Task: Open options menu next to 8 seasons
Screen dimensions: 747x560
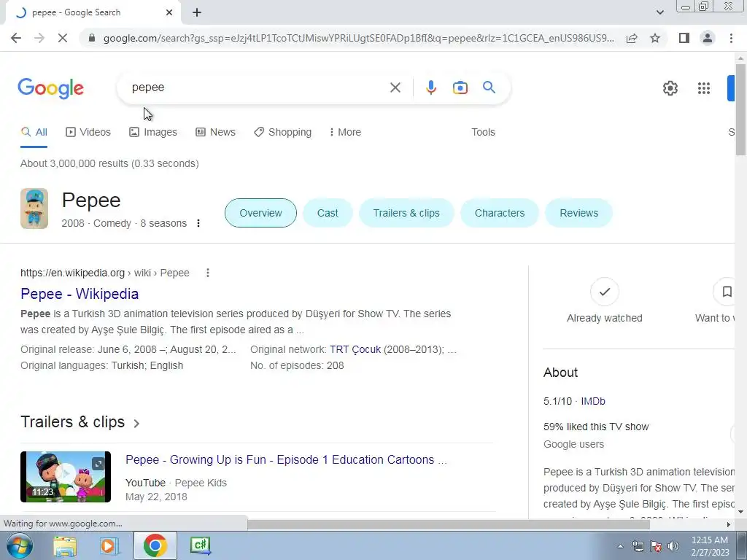Action: click(198, 223)
